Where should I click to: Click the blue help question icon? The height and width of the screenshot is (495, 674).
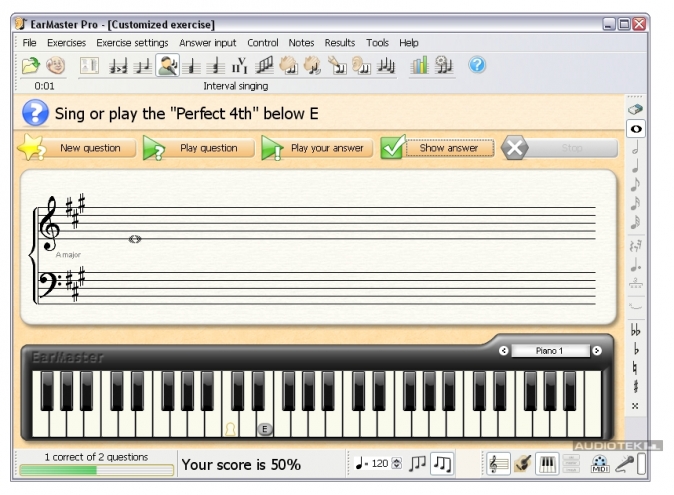click(477, 65)
